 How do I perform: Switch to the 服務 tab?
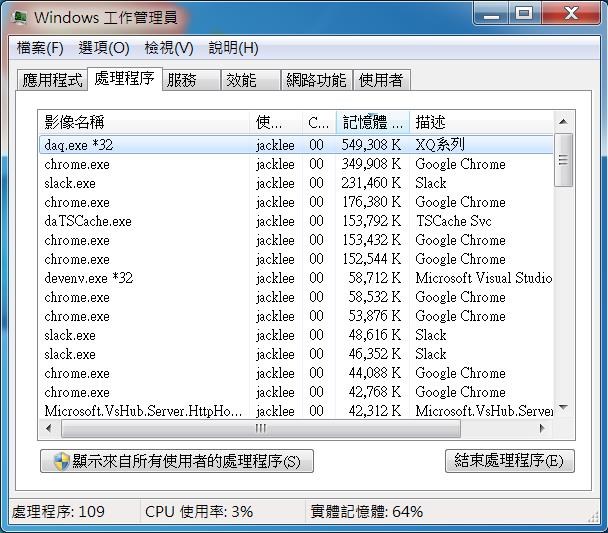(x=182, y=80)
